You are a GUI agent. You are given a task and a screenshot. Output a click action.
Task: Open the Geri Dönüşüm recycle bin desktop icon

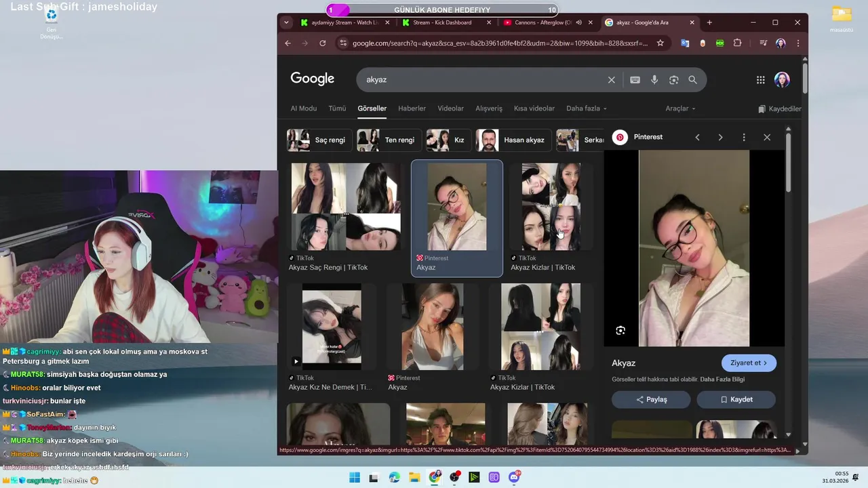(51, 22)
